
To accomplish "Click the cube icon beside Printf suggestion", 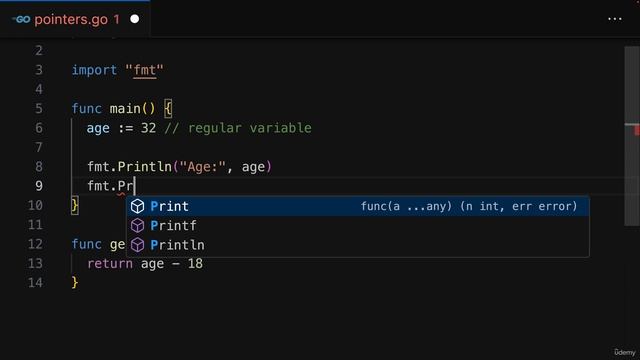I will tap(138, 225).
